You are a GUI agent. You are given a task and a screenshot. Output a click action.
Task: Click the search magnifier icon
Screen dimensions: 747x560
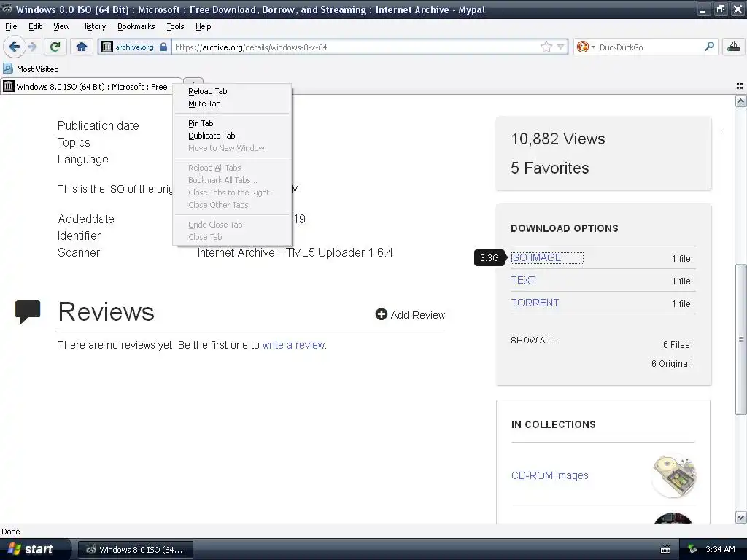709,47
